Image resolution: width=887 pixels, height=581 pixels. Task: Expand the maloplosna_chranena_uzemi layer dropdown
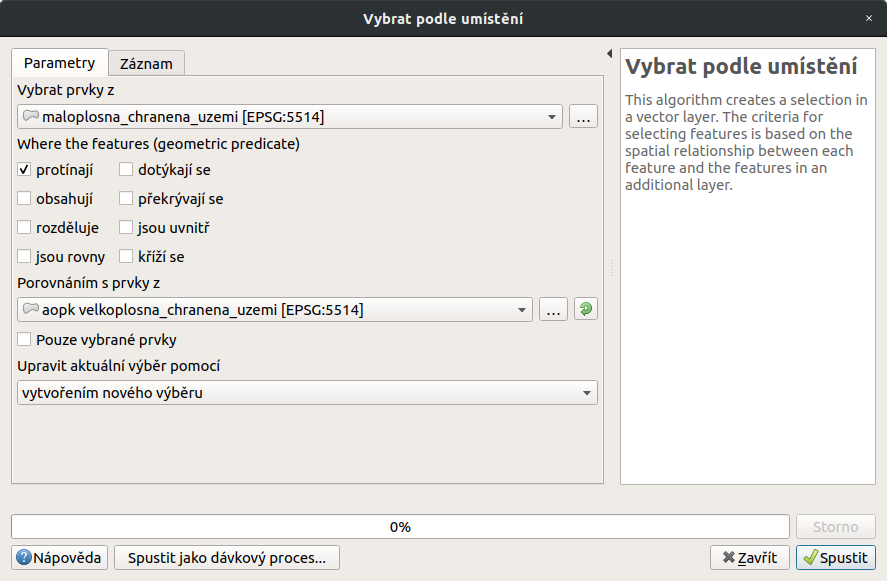tap(290, 117)
